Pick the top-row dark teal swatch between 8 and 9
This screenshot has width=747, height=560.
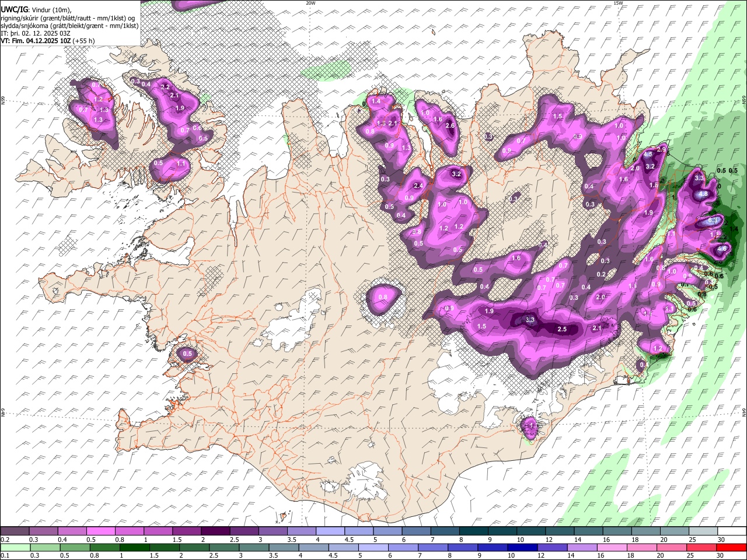pyautogui.click(x=473, y=531)
